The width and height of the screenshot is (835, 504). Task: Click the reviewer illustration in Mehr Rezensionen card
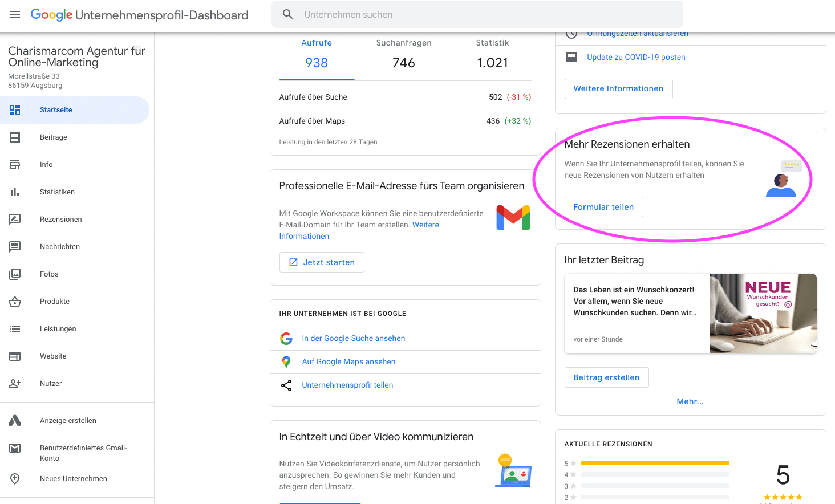(784, 178)
